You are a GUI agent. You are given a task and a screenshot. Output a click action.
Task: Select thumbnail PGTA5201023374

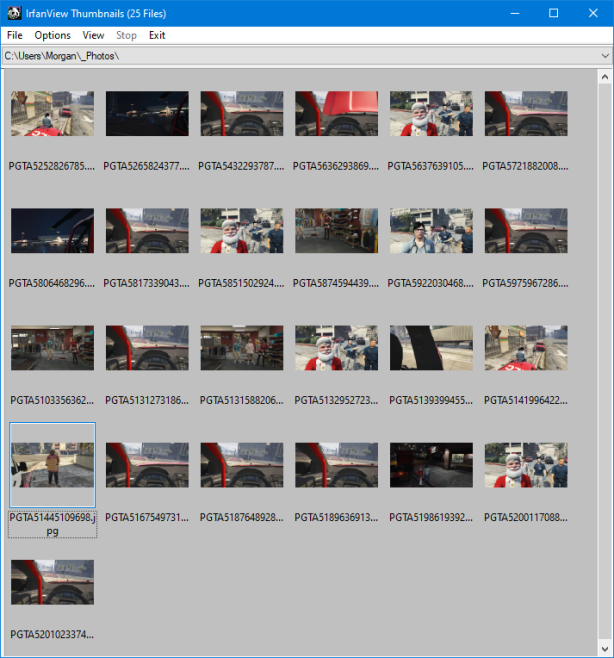point(52,582)
